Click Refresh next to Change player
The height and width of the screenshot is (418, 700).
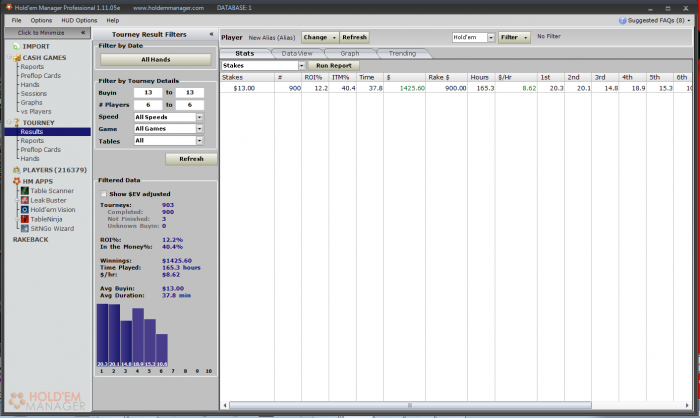click(354, 38)
